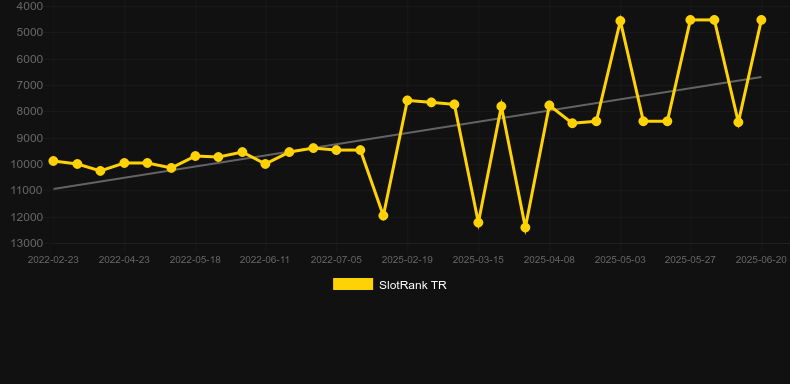Image resolution: width=790 pixels, height=384 pixels.
Task: Click the 2022-02-23 x-axis date label
Action: pos(53,260)
